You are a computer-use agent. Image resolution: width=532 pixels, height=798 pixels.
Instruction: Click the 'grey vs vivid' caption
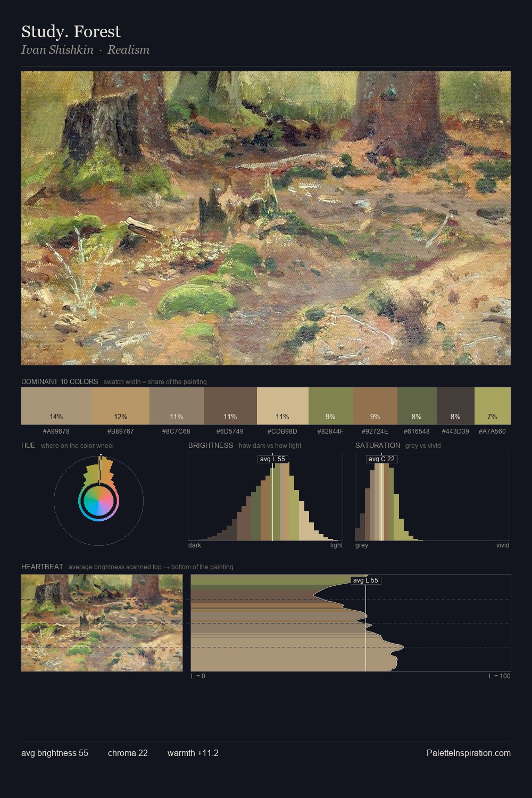click(423, 445)
